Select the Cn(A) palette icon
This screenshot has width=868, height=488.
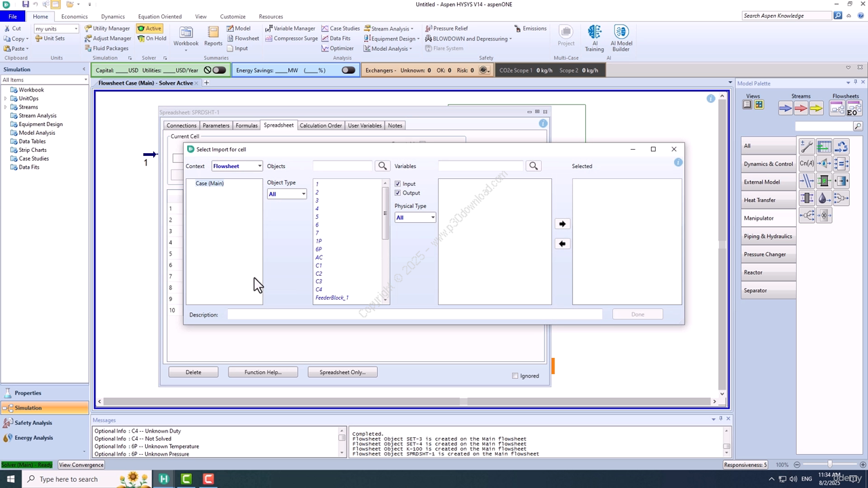[x=807, y=163]
